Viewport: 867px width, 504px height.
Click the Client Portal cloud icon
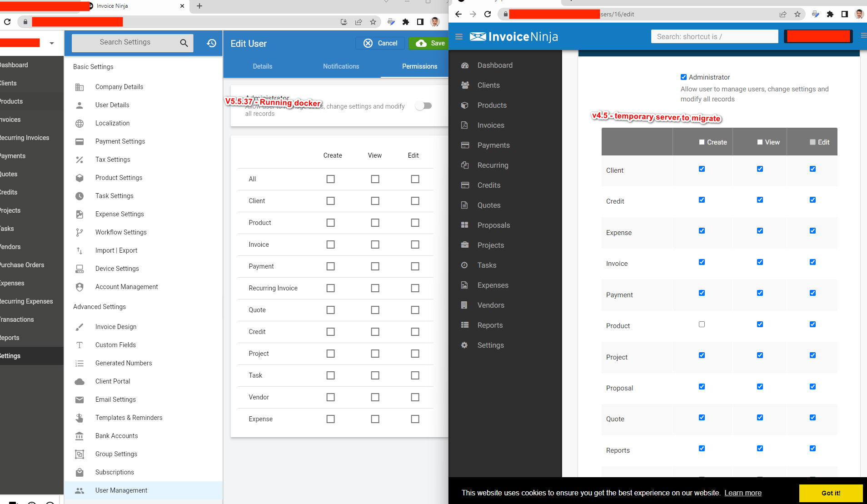[80, 381]
